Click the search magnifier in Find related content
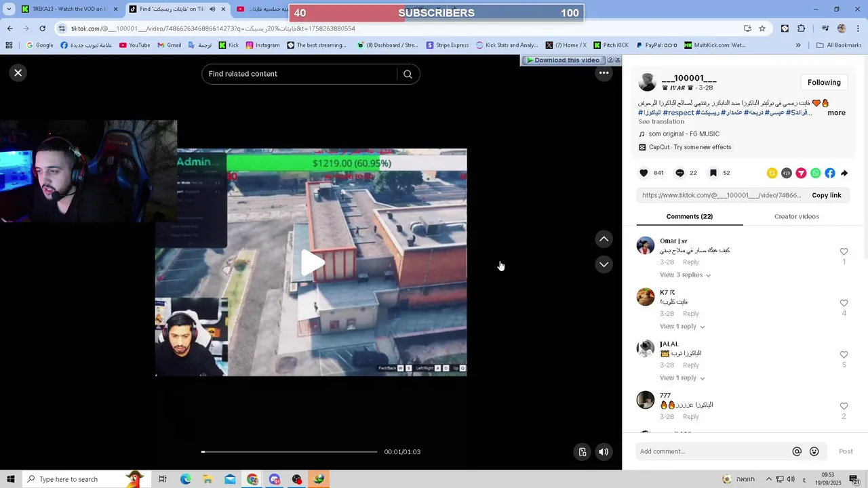 coord(408,74)
